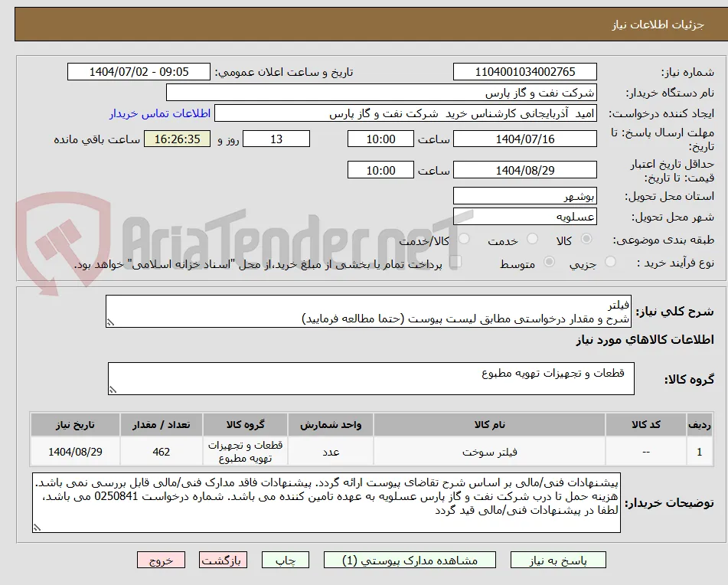Click the گروه کالا column header
Viewport: 728px width, 585px height.
click(245, 424)
